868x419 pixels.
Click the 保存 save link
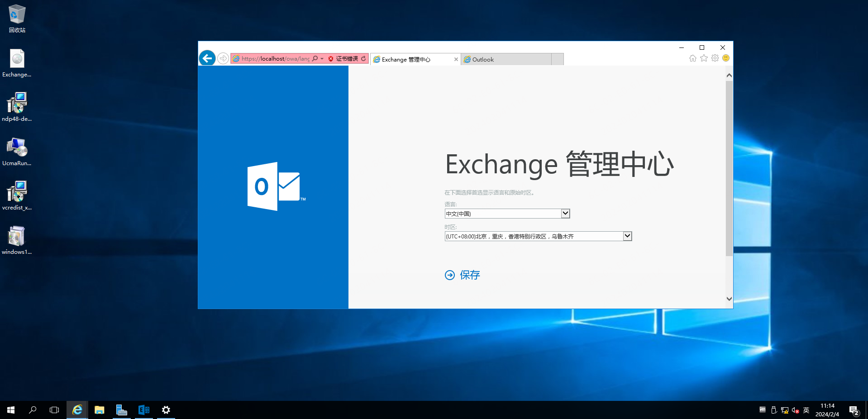pos(469,275)
